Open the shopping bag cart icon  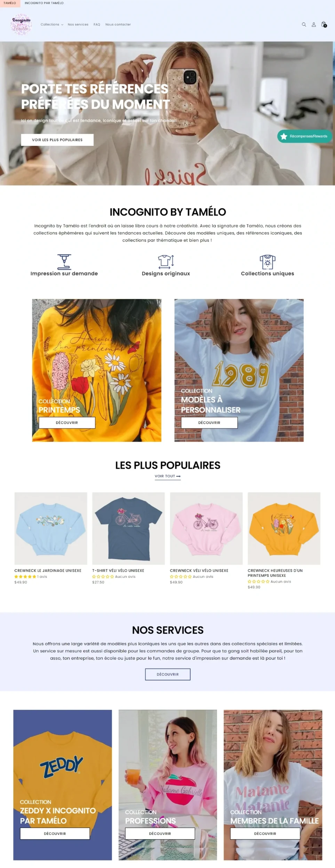tap(324, 24)
